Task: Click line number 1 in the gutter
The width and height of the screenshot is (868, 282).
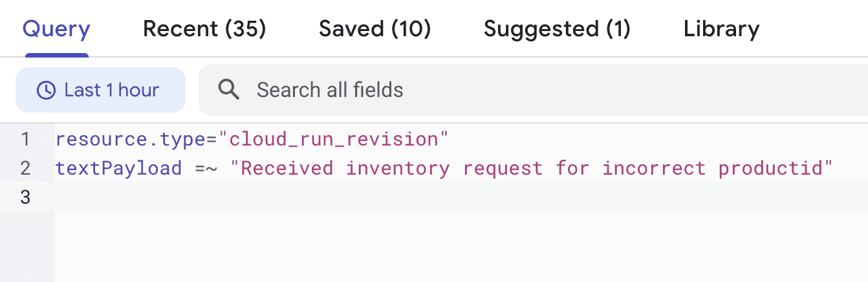Action: tap(25, 139)
